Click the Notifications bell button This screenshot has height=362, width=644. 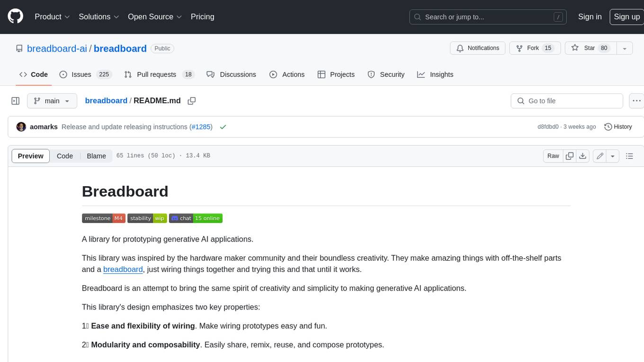(477, 48)
